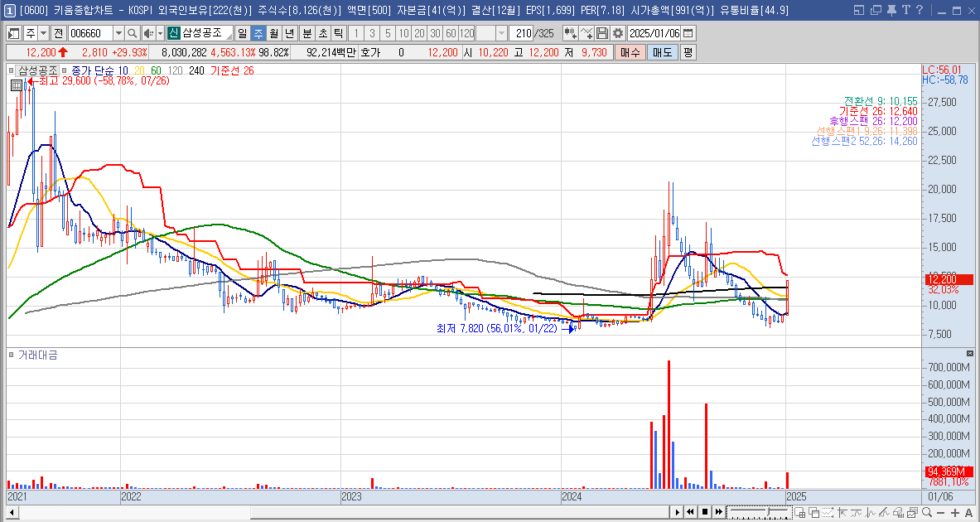Select the 일 (daily) period button
This screenshot has width=980, height=522.
(x=243, y=33)
